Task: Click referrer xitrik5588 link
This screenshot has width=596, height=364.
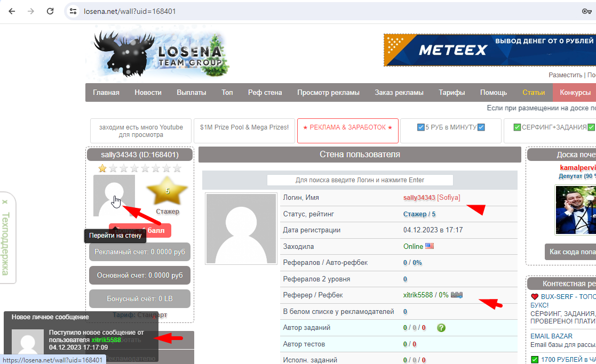Action: tap(418, 295)
